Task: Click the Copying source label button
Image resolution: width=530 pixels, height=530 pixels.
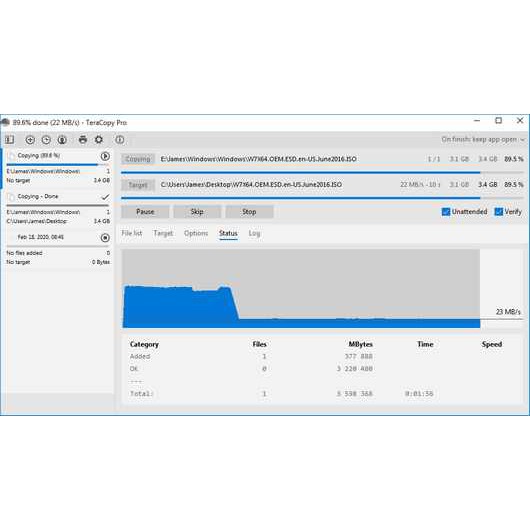Action: pos(138,159)
